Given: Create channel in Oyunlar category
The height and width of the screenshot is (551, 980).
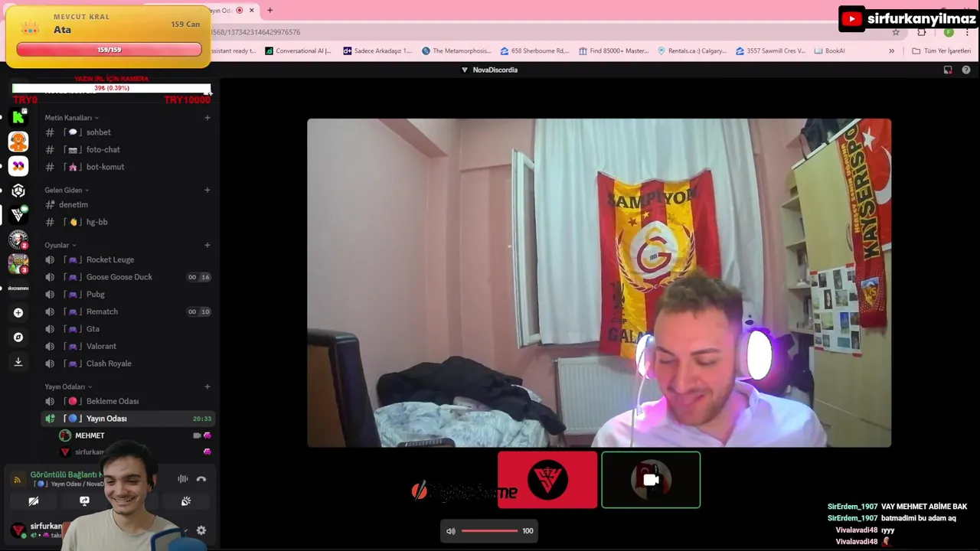Looking at the screenshot, I should (207, 245).
